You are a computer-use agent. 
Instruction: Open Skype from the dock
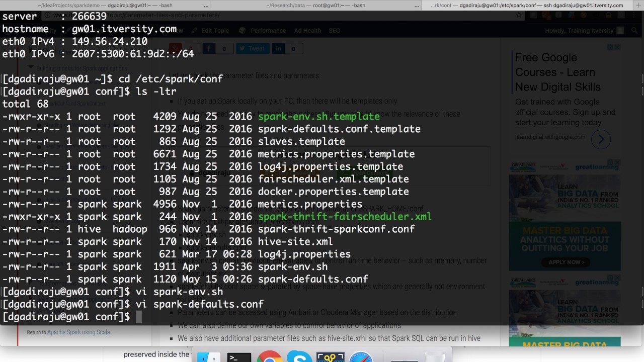pyautogui.click(x=299, y=356)
